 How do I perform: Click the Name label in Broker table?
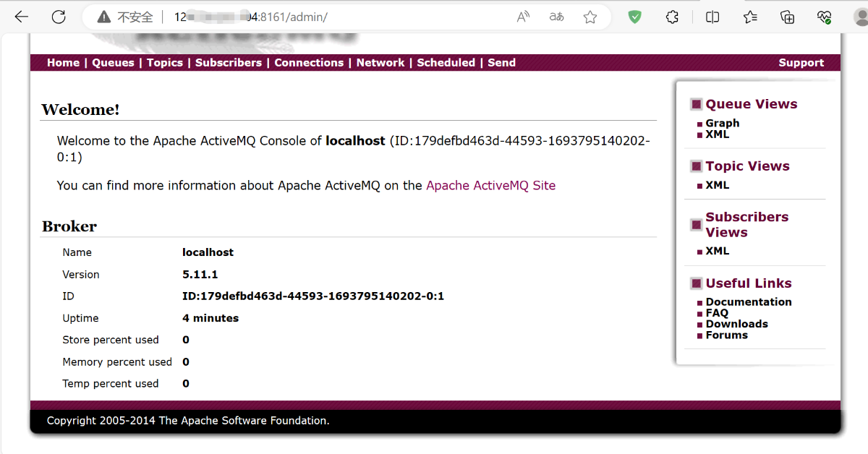(x=77, y=253)
